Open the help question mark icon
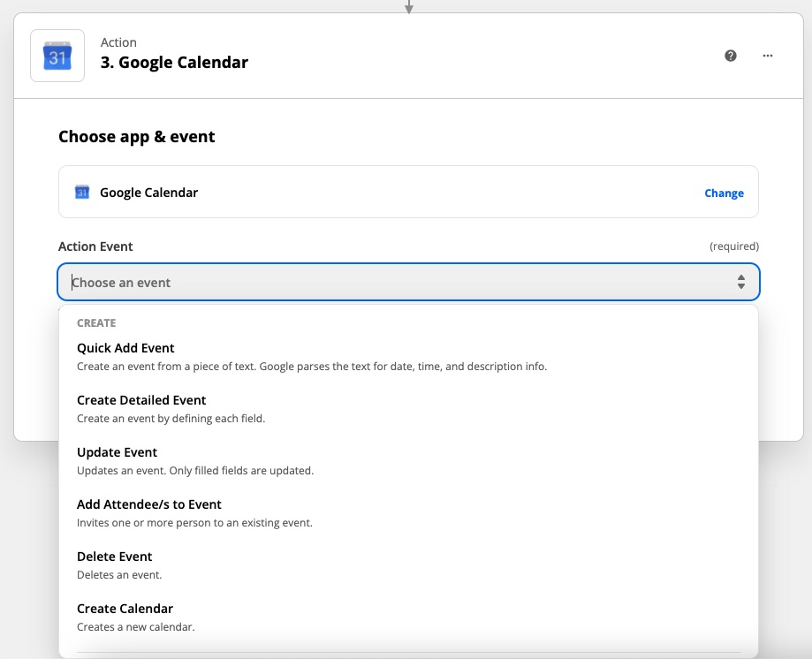 pyautogui.click(x=730, y=56)
